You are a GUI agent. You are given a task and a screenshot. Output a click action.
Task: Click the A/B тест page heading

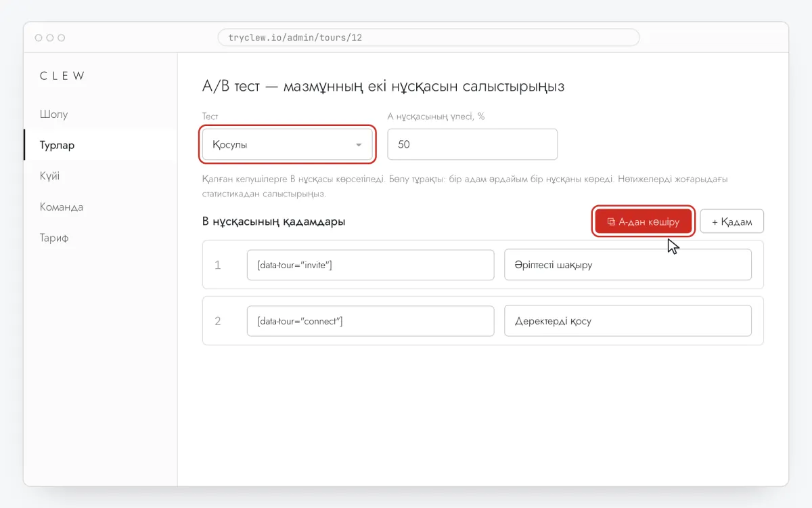click(383, 87)
